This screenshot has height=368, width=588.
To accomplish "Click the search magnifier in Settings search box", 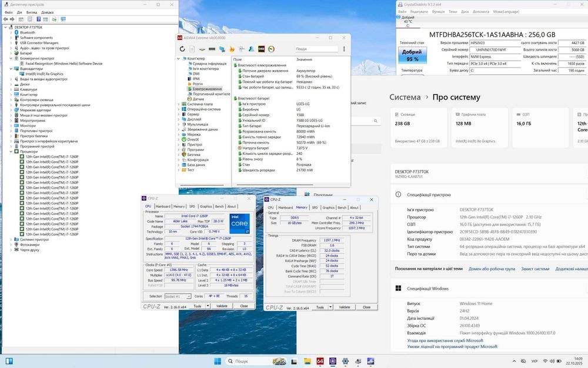I will tap(375, 121).
